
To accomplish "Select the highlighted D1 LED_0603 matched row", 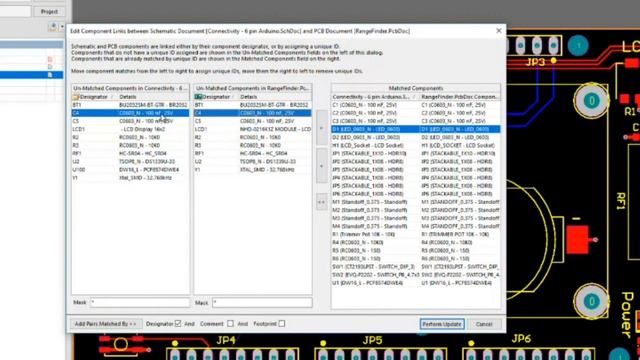I will point(416,129).
